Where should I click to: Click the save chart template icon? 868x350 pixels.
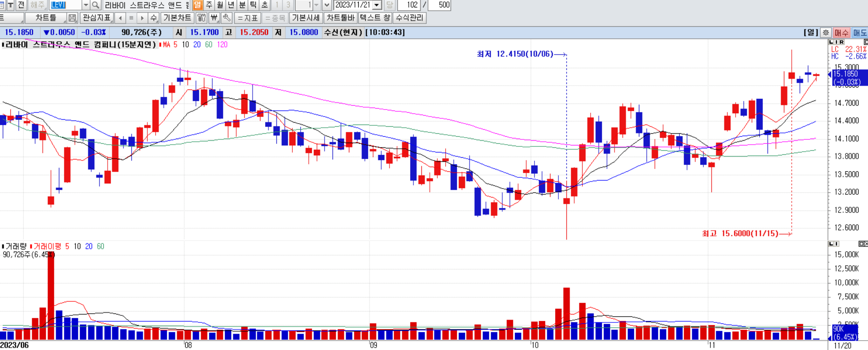pos(72,18)
